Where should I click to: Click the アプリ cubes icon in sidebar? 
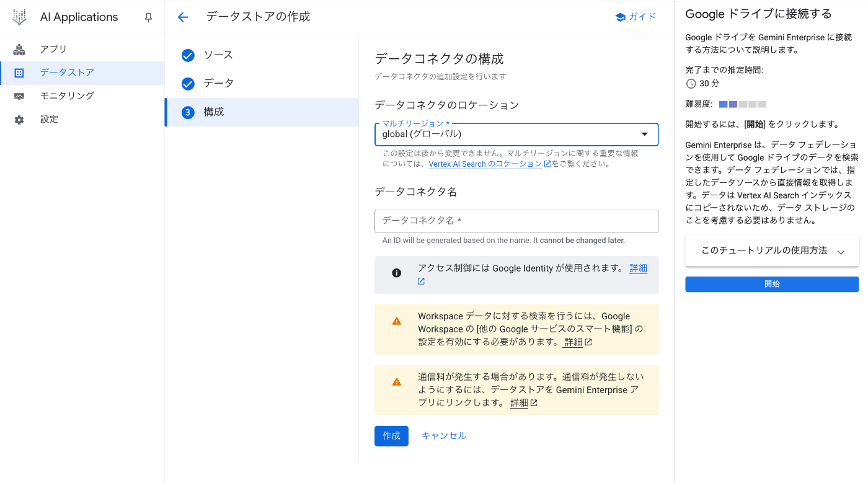click(x=19, y=50)
